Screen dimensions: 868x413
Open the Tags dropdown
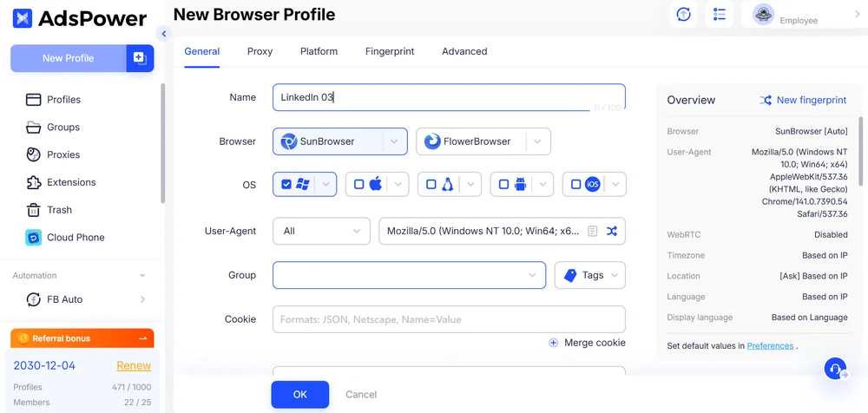(x=590, y=275)
